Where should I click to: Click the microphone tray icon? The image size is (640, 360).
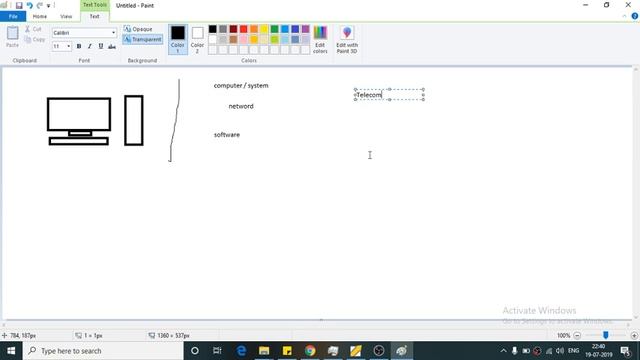pos(514,351)
